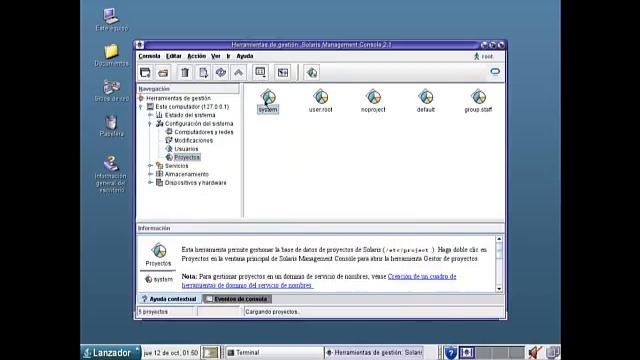Click the oval activity indicator icon

[495, 72]
